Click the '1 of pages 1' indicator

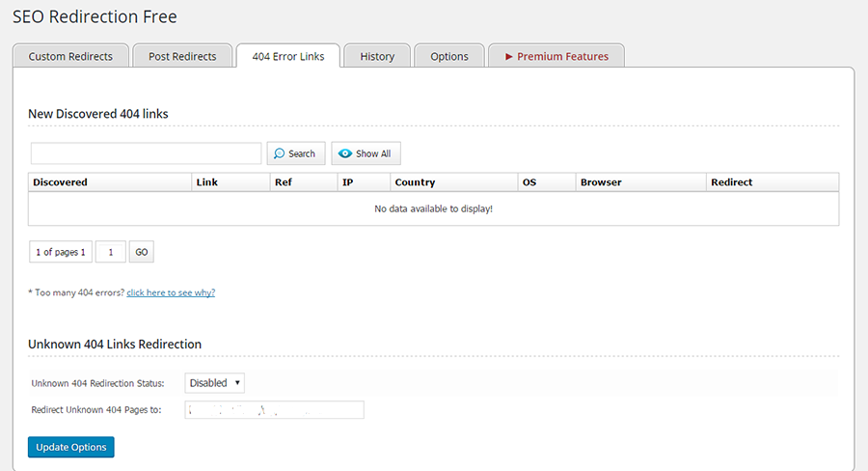[x=61, y=252]
